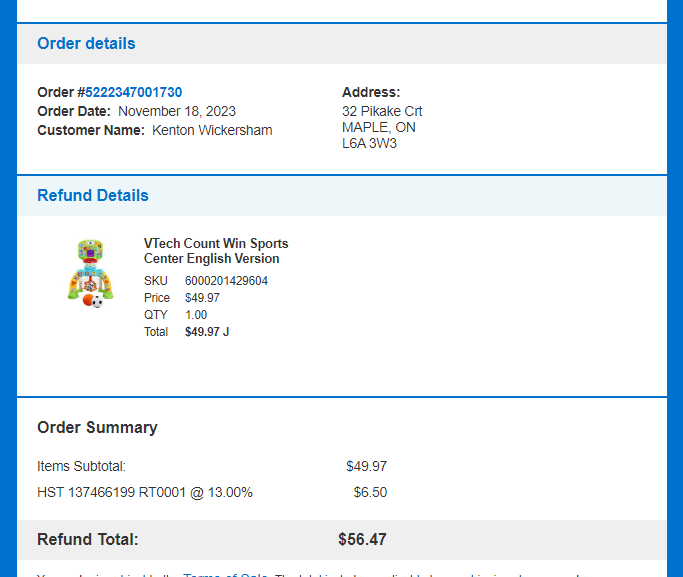Click the VTech Sports Center product image
Viewport: 683px width, 577px height.
tap(91, 273)
